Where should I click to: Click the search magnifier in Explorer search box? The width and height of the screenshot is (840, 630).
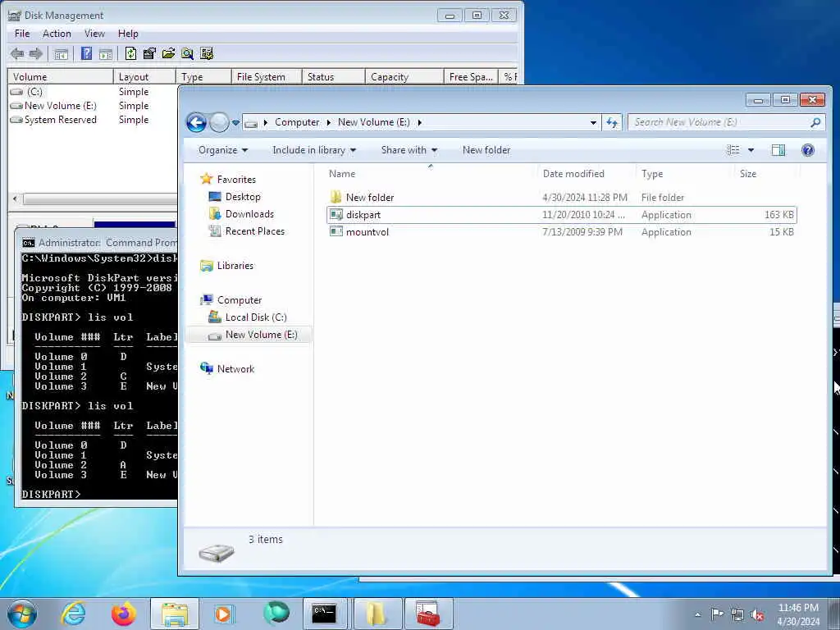coord(815,123)
